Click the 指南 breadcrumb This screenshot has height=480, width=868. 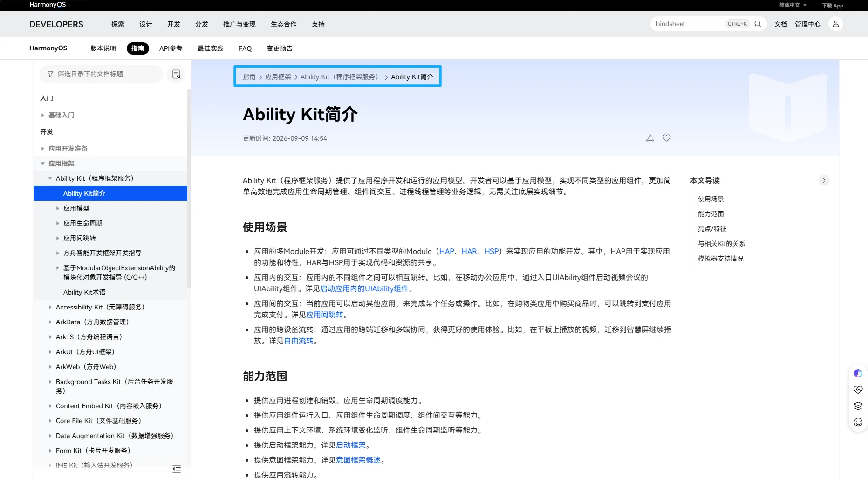tap(249, 77)
